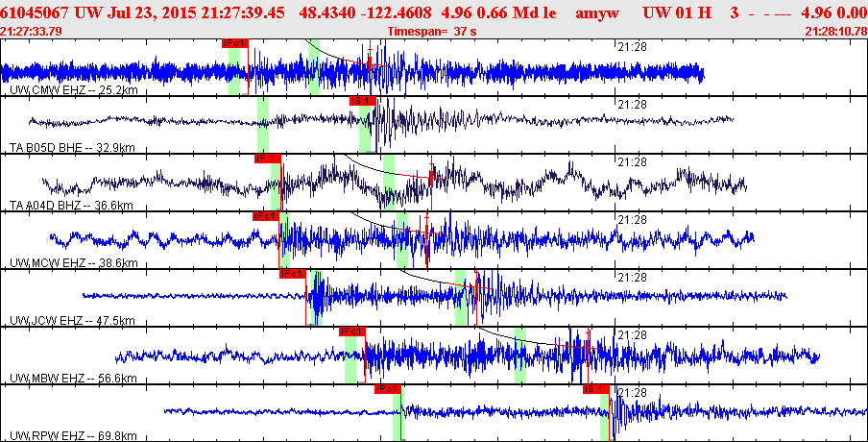Select the iS 1 pick flag on RPW trace
Image resolution: width=868 pixels, height=442 pixels.
pyautogui.click(x=596, y=389)
